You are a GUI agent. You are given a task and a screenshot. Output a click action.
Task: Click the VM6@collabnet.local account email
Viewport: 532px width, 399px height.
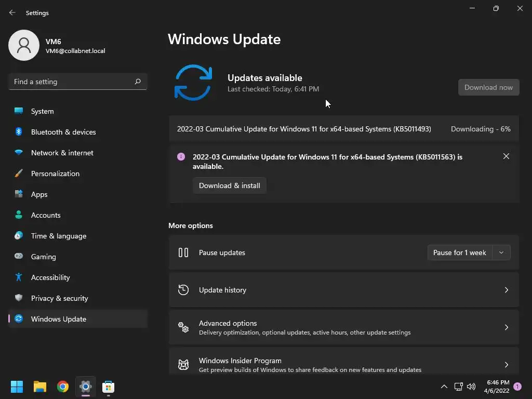[75, 50]
